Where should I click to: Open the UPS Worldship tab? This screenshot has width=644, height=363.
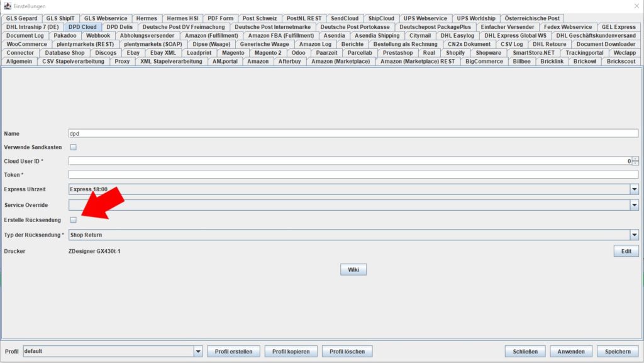click(476, 18)
